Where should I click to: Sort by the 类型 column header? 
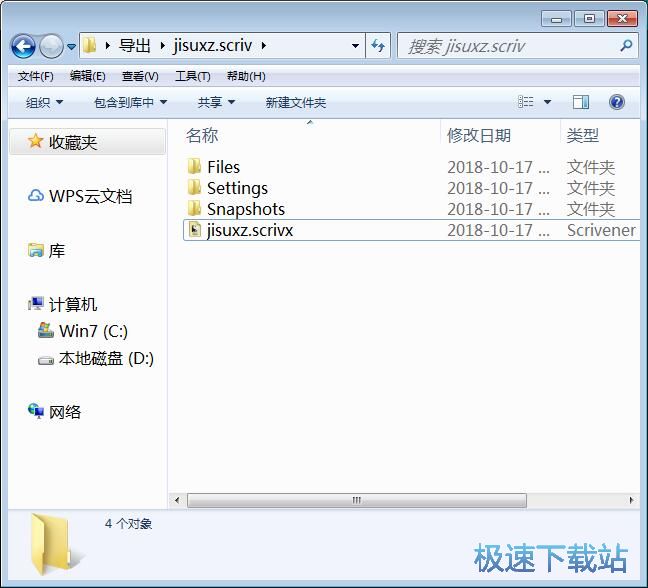(x=583, y=136)
